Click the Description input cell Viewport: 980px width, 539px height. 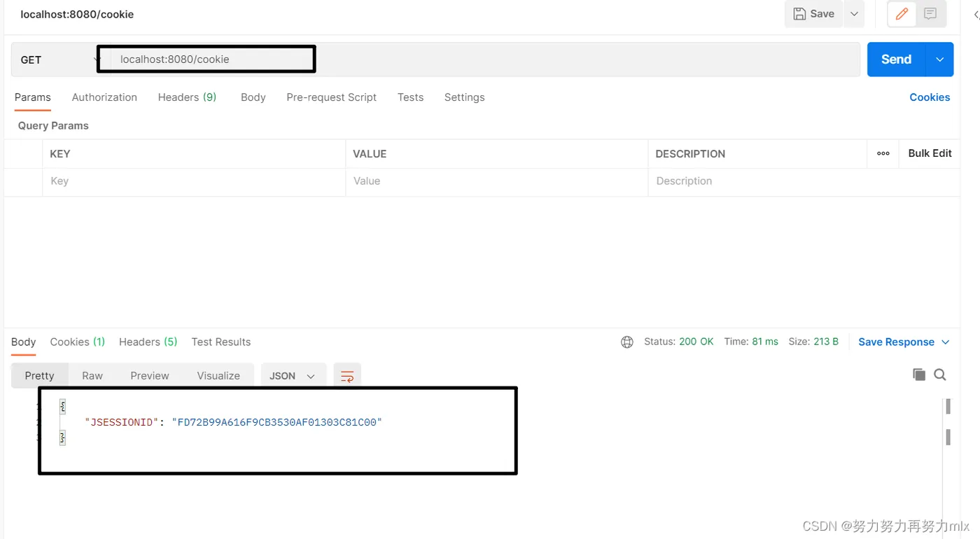tap(804, 181)
